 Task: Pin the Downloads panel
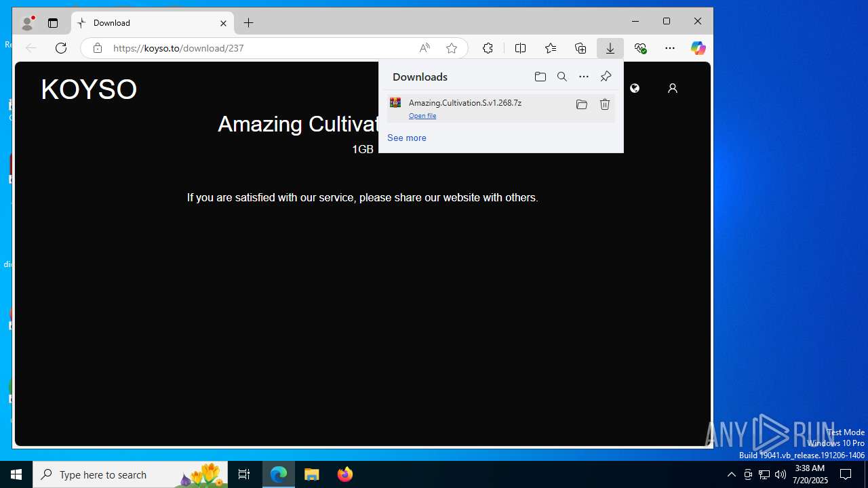606,77
